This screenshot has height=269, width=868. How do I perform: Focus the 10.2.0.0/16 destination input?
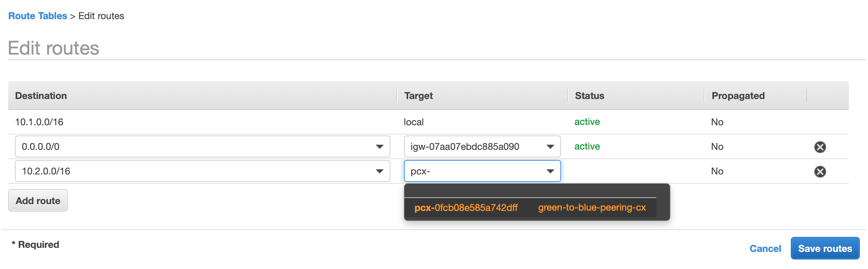coord(202,171)
